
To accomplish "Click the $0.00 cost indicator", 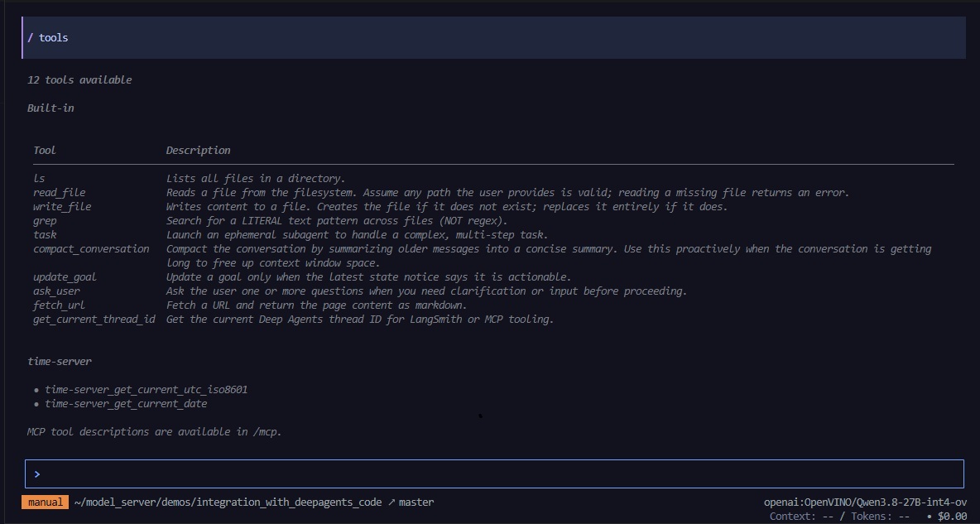I will point(953,517).
